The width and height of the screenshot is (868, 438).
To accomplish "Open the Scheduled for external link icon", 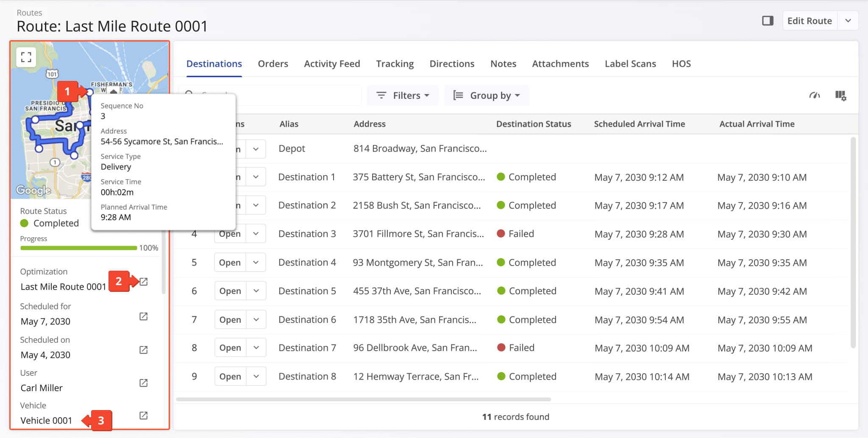I will [144, 316].
